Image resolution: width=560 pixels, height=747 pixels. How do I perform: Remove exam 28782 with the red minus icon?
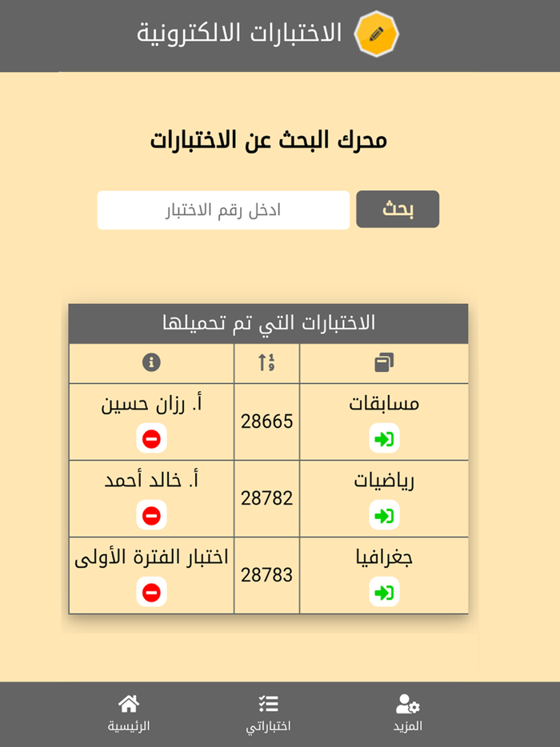tap(151, 514)
